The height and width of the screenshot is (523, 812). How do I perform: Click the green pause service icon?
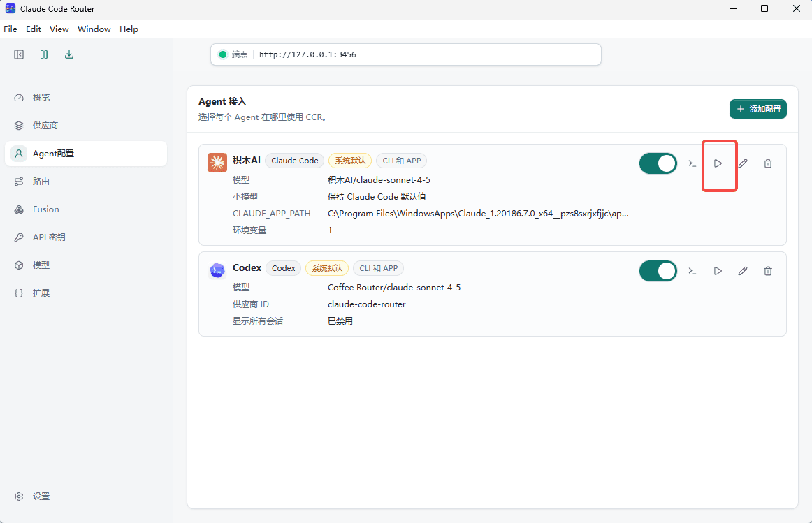(x=44, y=54)
